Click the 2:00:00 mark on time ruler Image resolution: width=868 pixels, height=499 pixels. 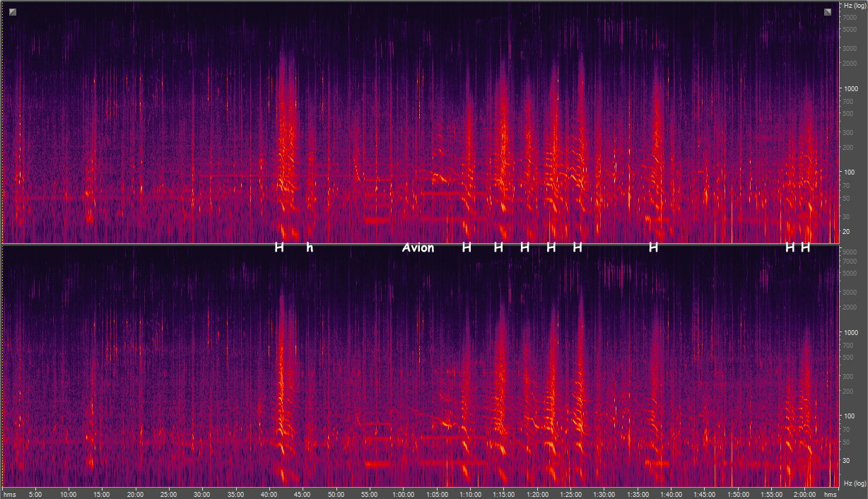click(805, 494)
